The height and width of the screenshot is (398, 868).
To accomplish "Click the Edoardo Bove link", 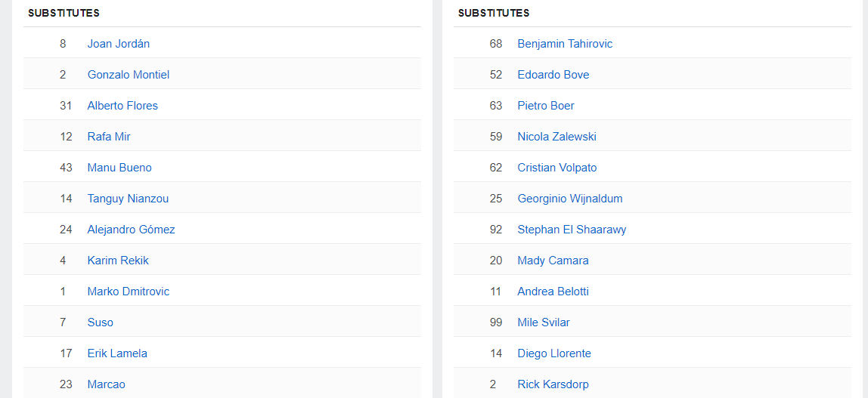I will coord(553,75).
